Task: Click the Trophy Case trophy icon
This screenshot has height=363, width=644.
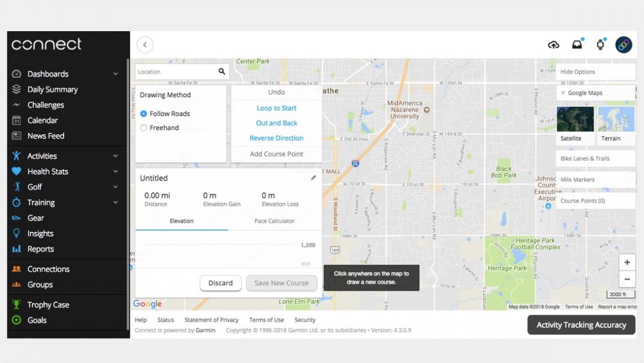Action: [x=17, y=305]
